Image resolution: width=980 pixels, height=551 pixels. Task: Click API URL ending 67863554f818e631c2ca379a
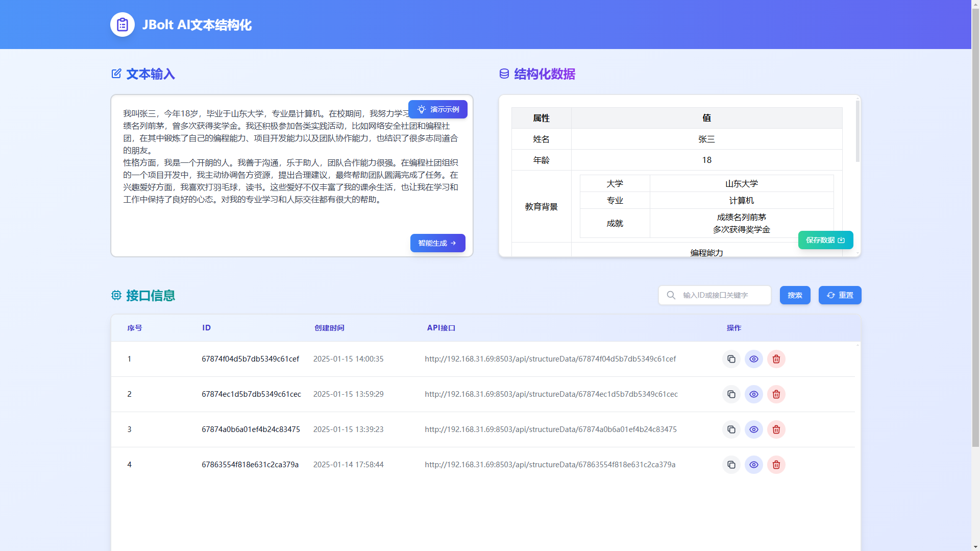(550, 465)
